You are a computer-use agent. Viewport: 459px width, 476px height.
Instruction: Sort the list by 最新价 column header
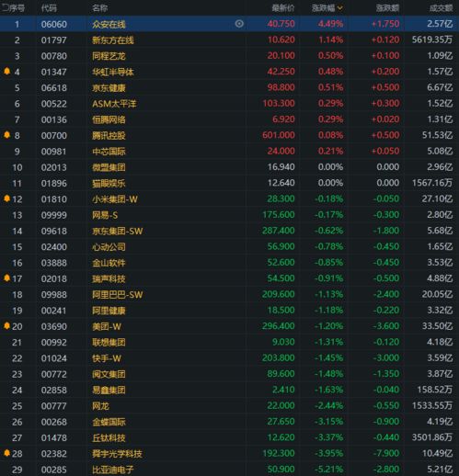point(283,8)
